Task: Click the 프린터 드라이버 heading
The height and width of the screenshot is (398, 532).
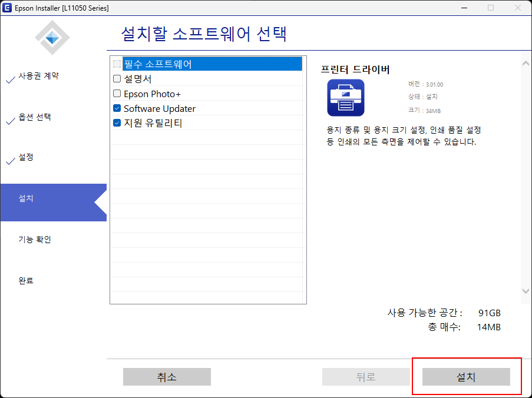Action: pyautogui.click(x=355, y=69)
